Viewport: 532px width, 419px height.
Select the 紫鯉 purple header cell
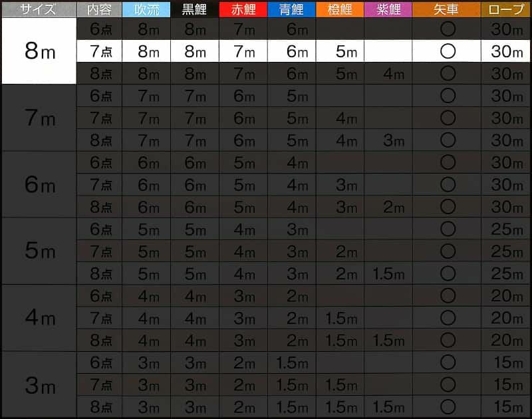coord(388,9)
